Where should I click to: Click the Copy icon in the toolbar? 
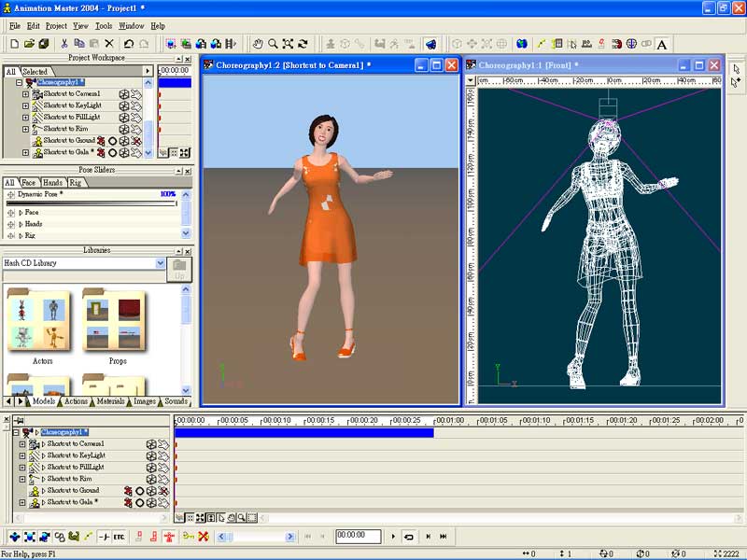pos(79,44)
